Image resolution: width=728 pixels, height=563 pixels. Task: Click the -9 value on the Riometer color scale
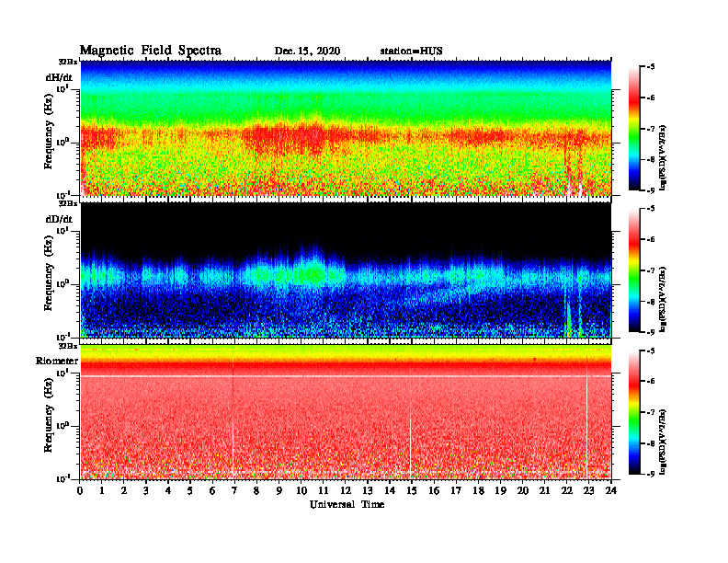[x=651, y=474]
